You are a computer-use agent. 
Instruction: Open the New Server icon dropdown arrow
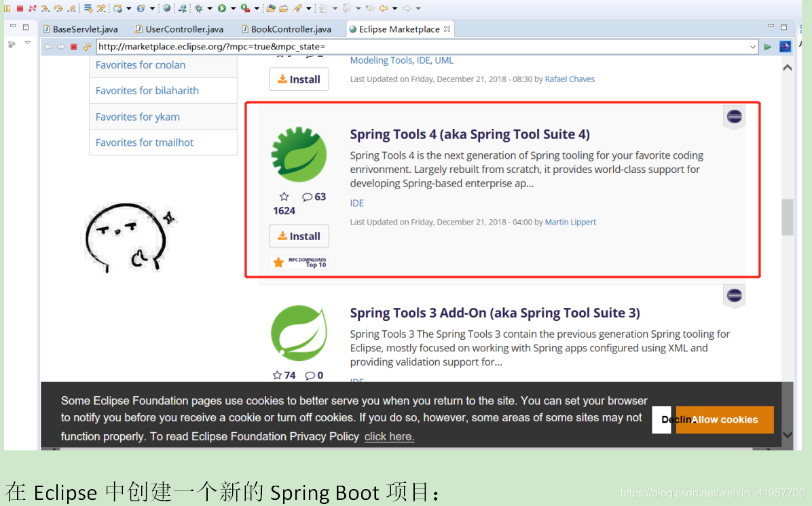(x=128, y=8)
